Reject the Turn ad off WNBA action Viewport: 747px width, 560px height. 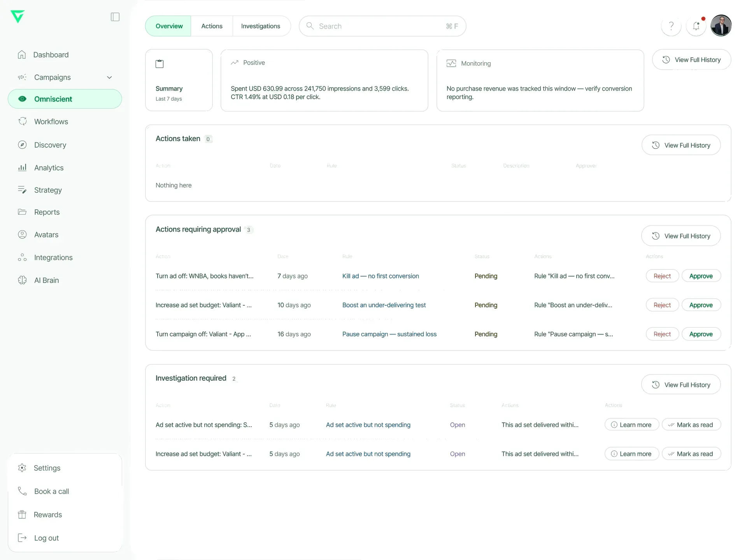[x=662, y=276]
